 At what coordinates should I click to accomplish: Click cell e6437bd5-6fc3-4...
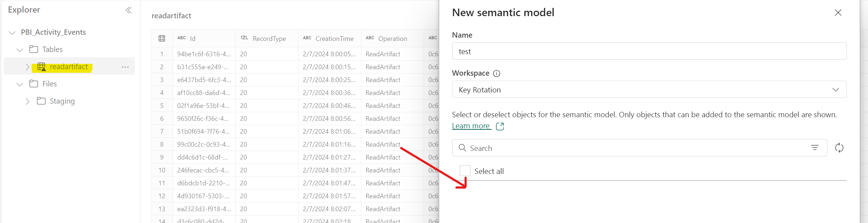point(204,80)
